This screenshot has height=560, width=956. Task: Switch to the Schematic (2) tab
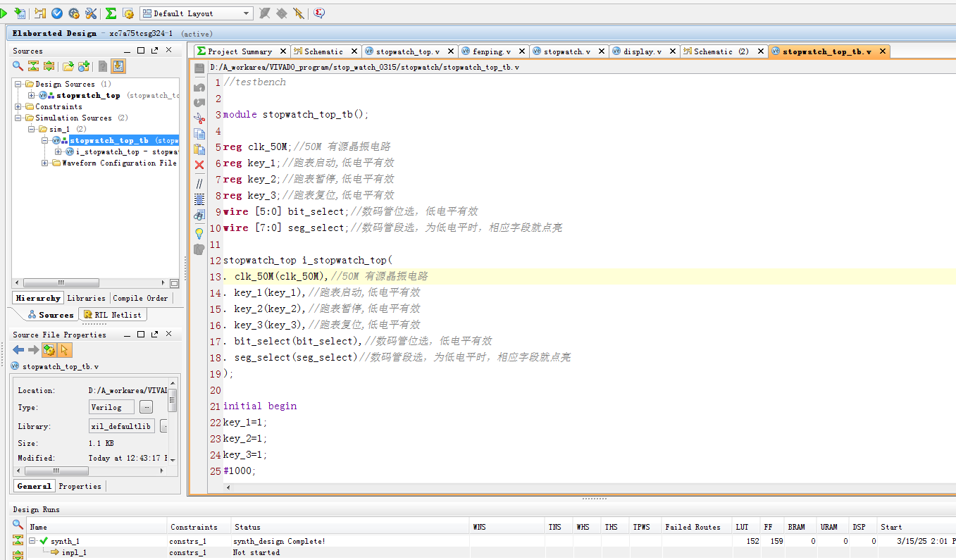(x=721, y=51)
